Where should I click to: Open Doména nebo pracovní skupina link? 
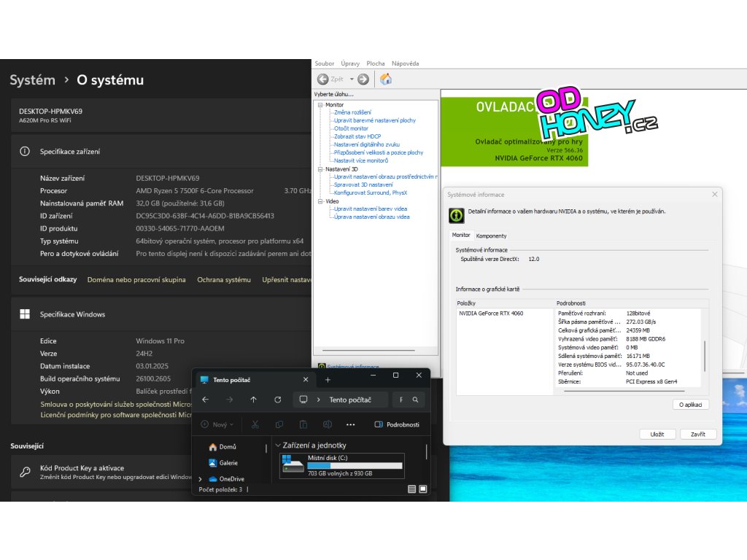(136, 280)
